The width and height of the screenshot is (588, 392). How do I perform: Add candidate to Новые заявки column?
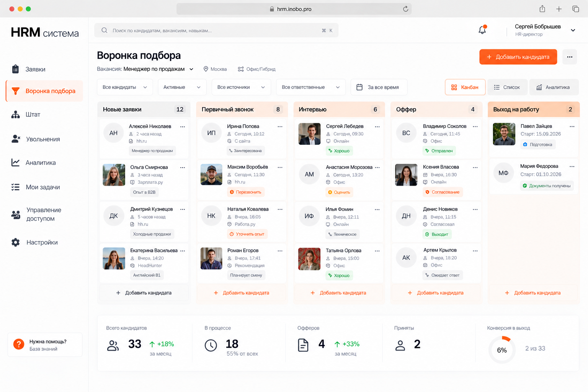[x=144, y=293]
